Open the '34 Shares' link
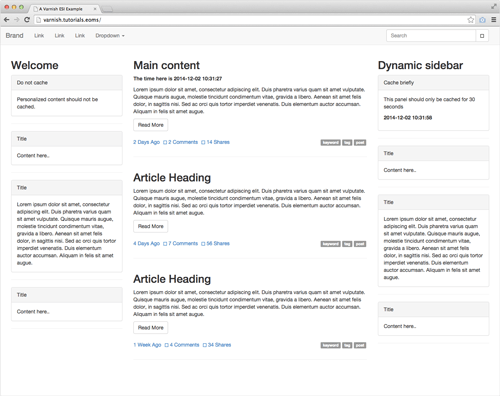 (x=219, y=345)
